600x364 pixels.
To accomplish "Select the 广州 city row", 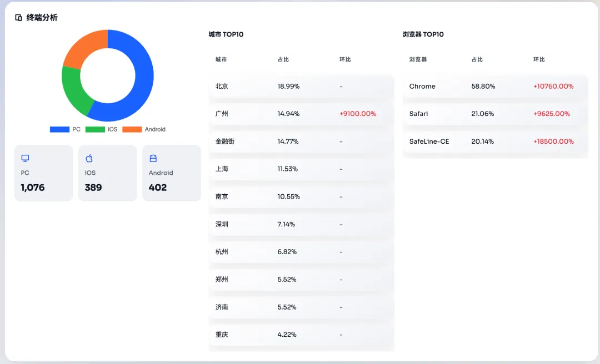I will [301, 114].
